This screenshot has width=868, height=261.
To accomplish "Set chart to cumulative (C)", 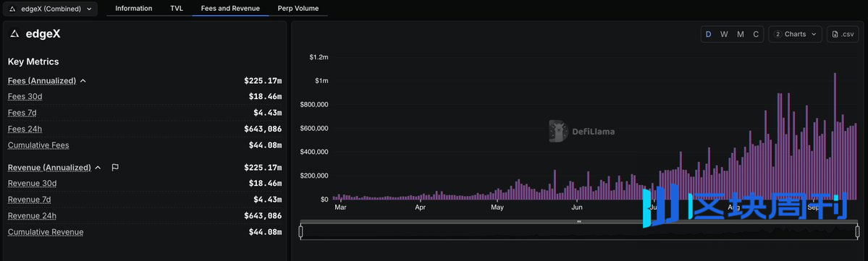I will click(757, 34).
